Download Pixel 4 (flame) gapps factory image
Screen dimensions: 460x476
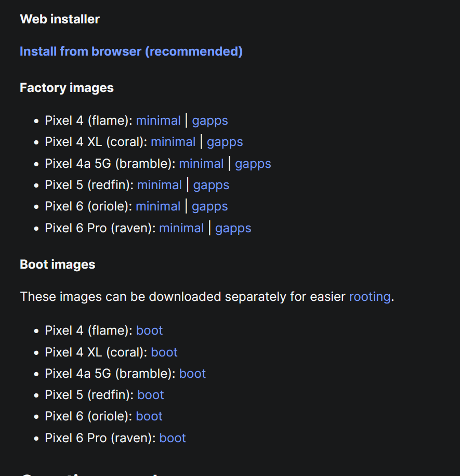(x=210, y=121)
